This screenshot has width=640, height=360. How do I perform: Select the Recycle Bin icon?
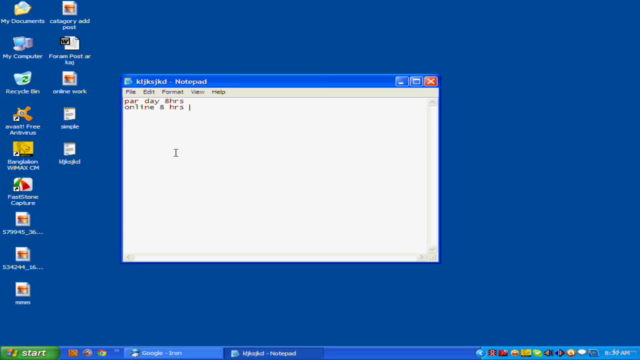coord(22,82)
